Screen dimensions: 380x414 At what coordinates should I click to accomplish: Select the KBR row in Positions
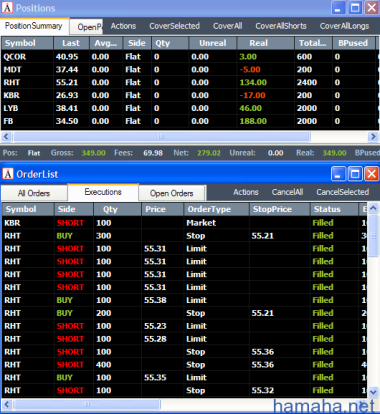189,95
